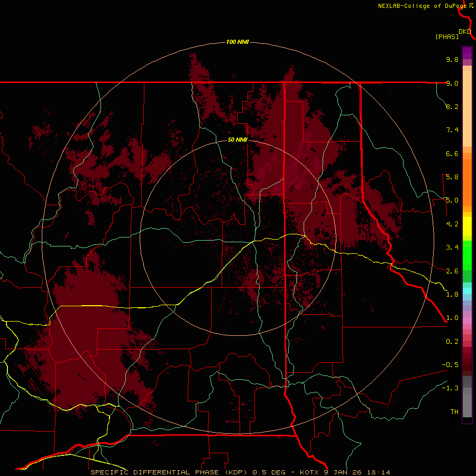The height and width of the screenshot is (476, 476).
Task: Click the 1.8 scale value
Action: click(452, 295)
